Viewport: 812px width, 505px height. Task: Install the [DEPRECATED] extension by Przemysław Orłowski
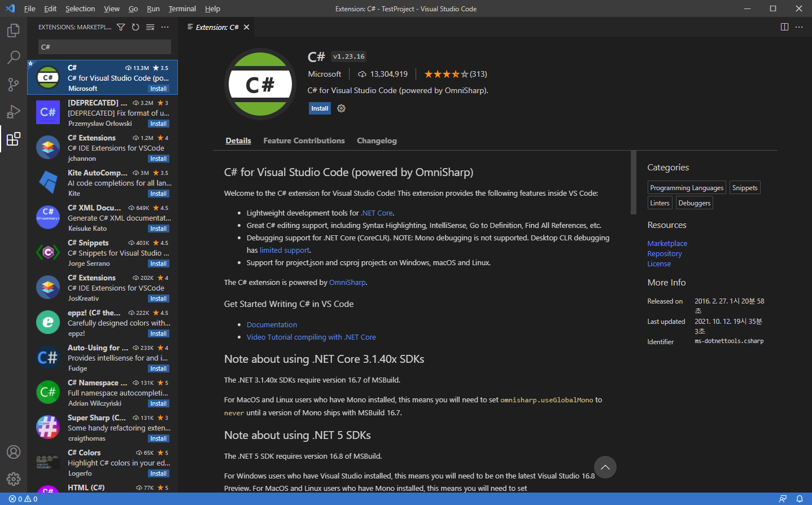[158, 124]
